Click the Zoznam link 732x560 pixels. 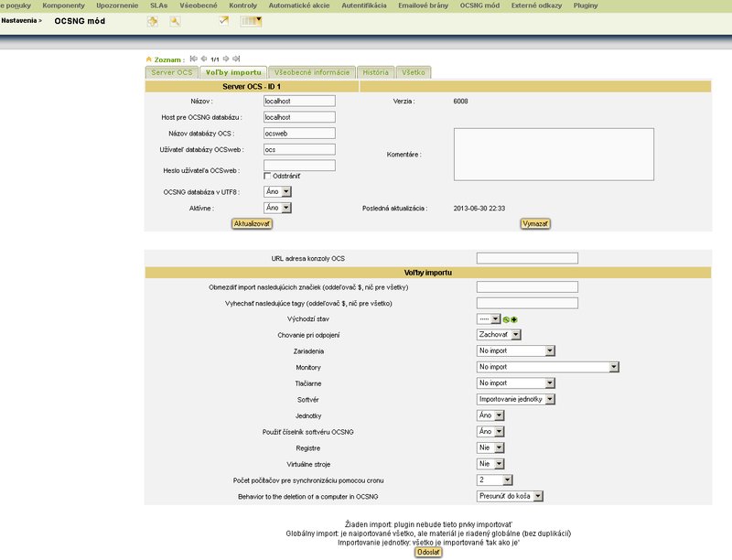pyautogui.click(x=167, y=59)
